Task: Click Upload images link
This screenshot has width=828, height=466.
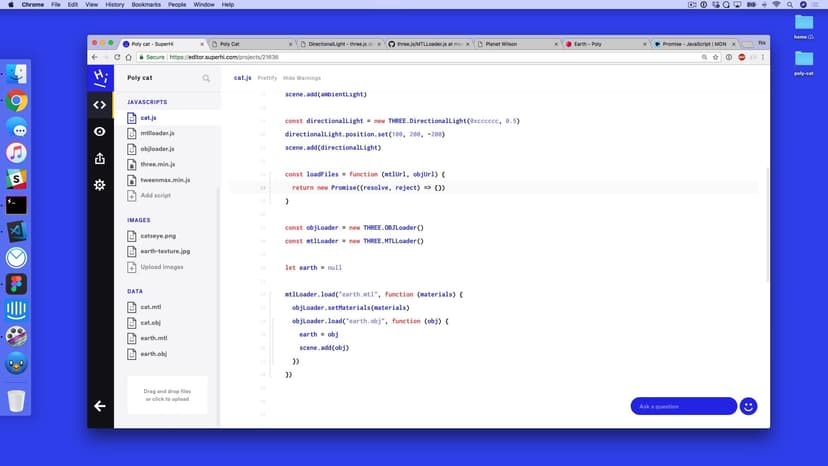Action: tap(161, 267)
